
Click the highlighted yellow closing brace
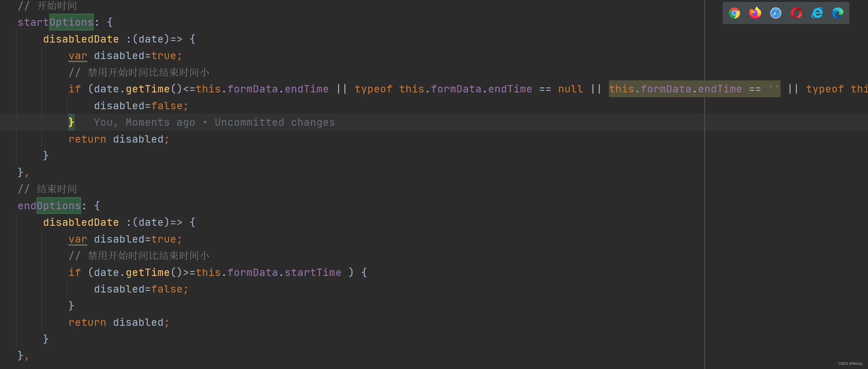click(72, 122)
